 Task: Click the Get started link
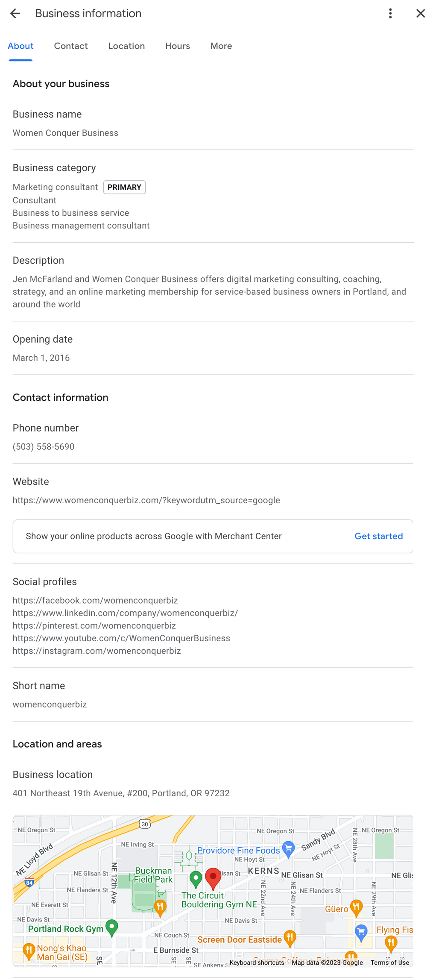pos(378,536)
